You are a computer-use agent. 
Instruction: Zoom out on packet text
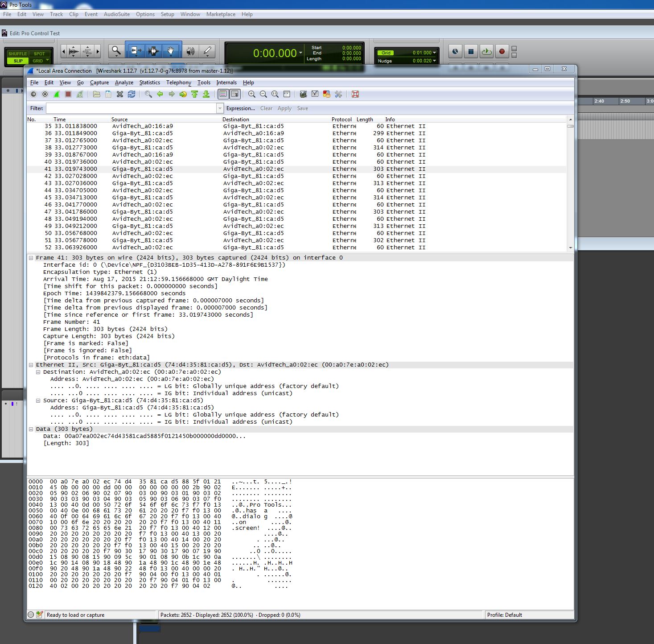click(x=263, y=94)
